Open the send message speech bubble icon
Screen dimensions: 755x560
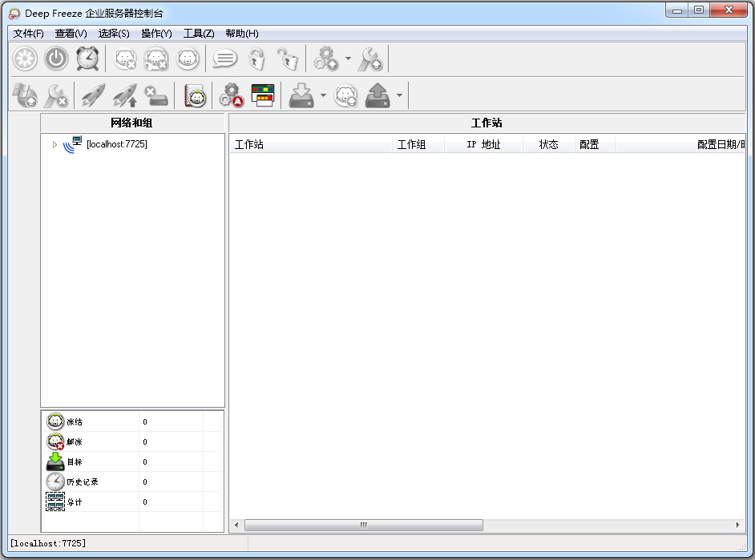(x=225, y=59)
